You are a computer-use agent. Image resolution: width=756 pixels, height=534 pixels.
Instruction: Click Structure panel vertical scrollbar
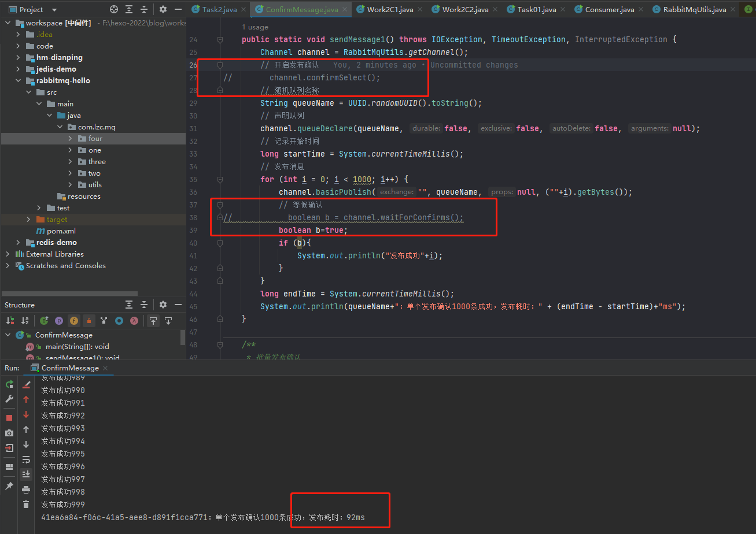coord(183,337)
